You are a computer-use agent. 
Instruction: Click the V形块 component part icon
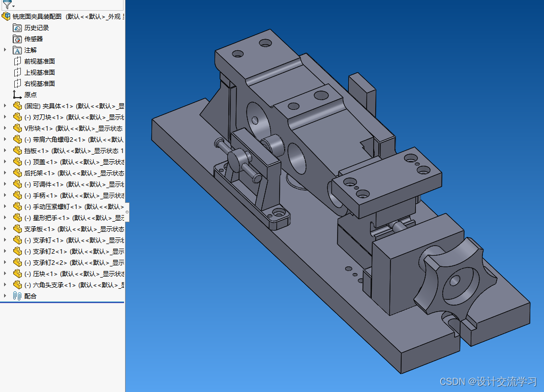(17, 128)
